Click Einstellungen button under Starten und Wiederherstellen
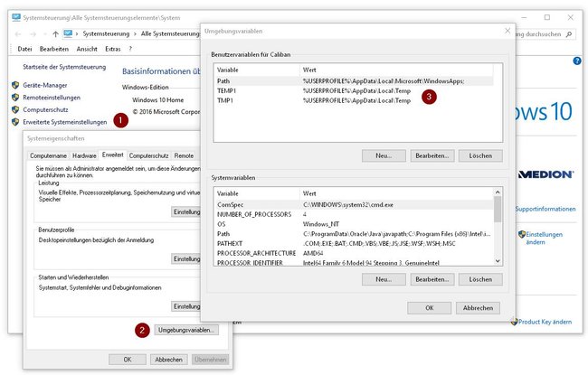 tap(186, 306)
